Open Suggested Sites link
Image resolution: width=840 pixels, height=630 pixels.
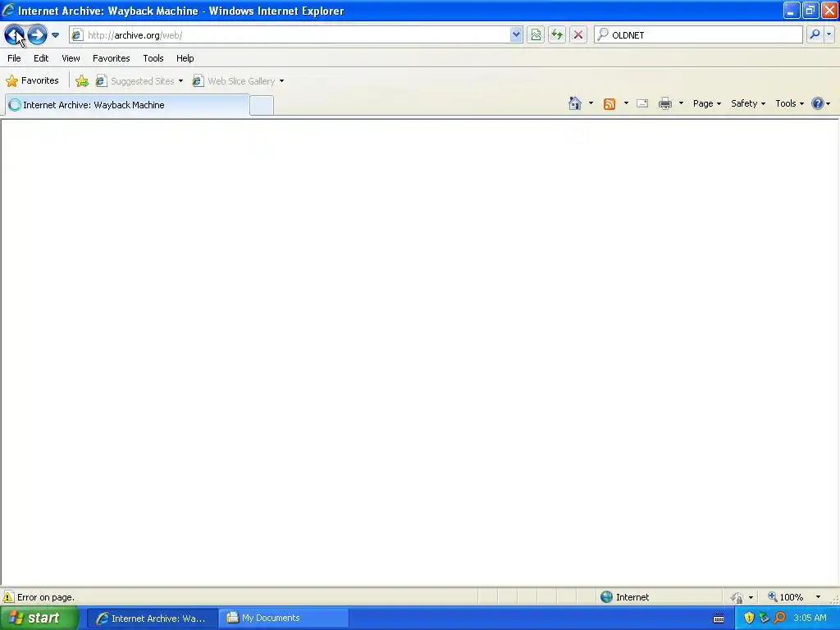[136, 81]
